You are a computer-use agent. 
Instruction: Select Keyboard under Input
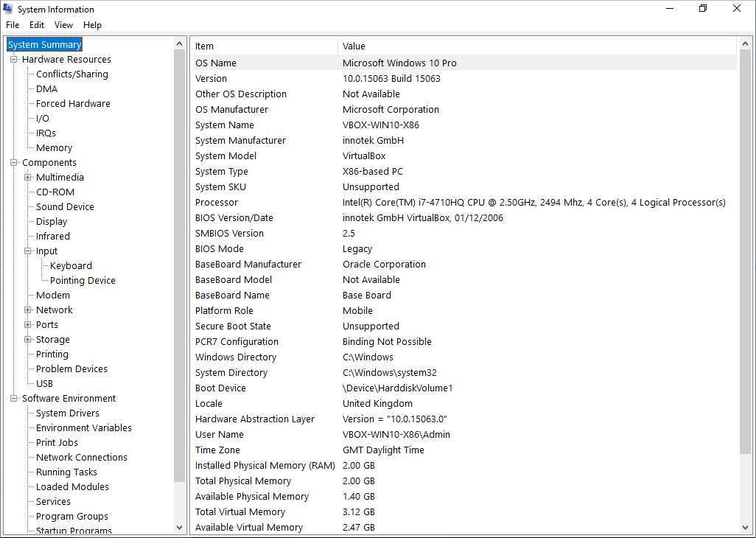(x=71, y=265)
